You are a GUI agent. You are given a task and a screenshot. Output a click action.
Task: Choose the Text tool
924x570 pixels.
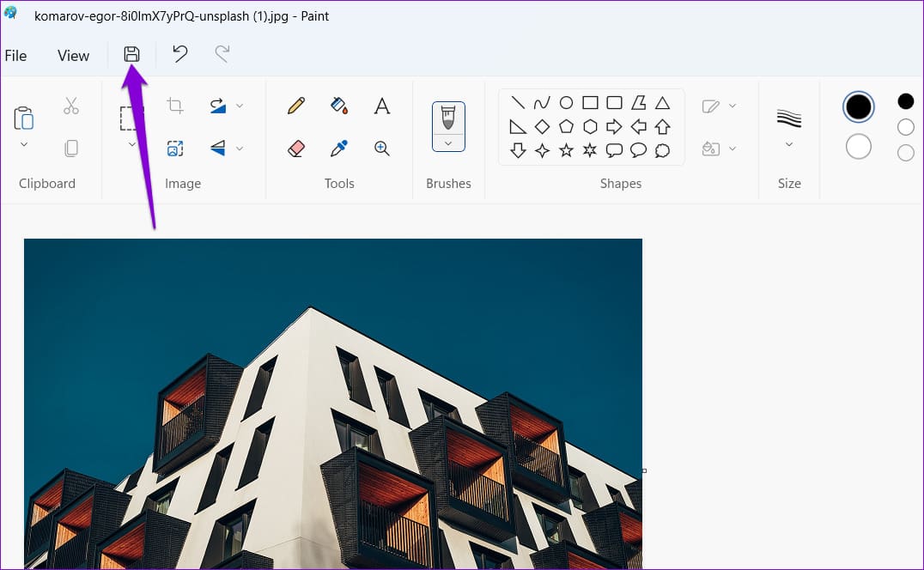tap(382, 106)
